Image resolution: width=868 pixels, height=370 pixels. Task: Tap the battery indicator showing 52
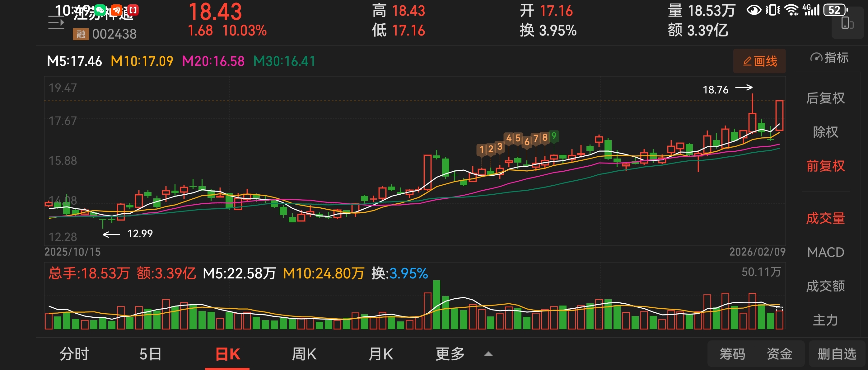pos(835,11)
